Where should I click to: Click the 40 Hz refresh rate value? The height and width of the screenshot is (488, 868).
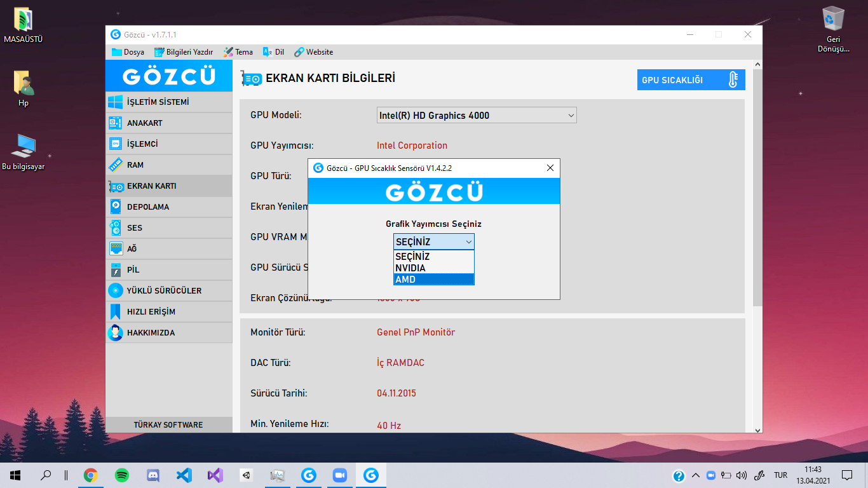coord(389,426)
